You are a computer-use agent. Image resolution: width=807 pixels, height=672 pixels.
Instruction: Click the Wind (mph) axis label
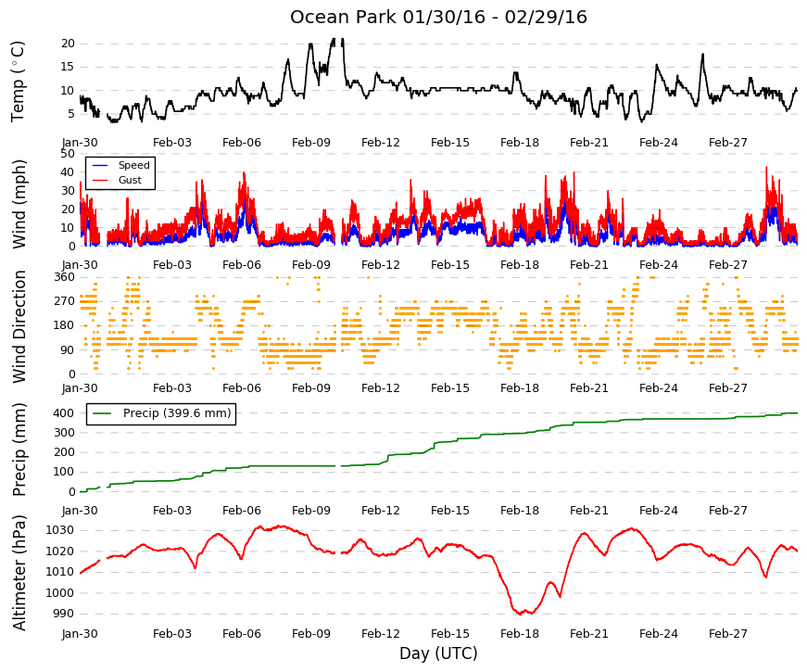[19, 204]
